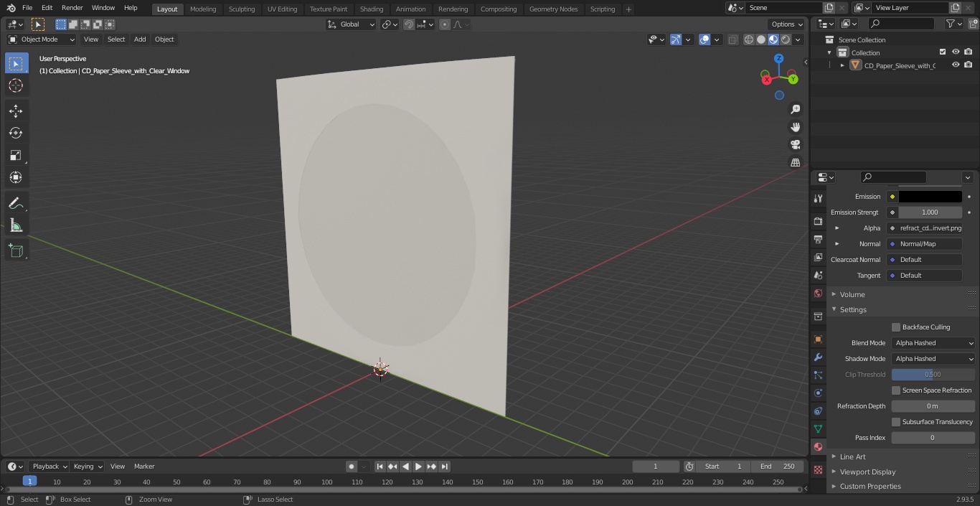Image resolution: width=980 pixels, height=506 pixels.
Task: Open the Object properties tab icon
Action: coord(818,339)
